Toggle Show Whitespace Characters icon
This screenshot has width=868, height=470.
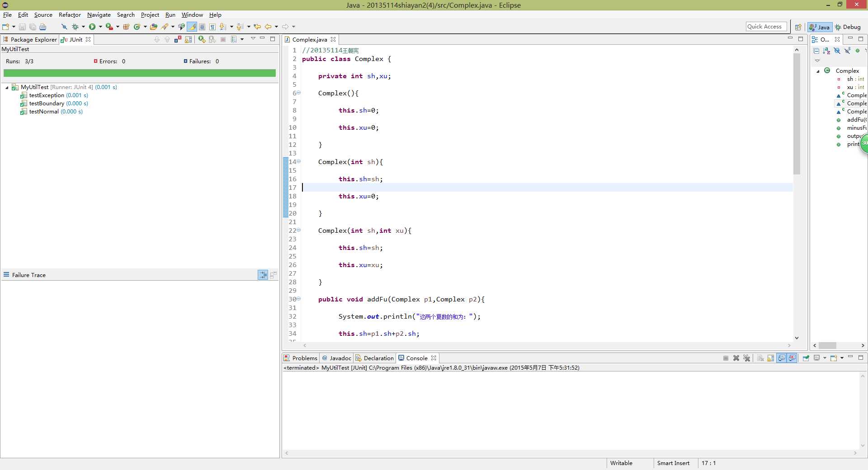[x=212, y=27]
